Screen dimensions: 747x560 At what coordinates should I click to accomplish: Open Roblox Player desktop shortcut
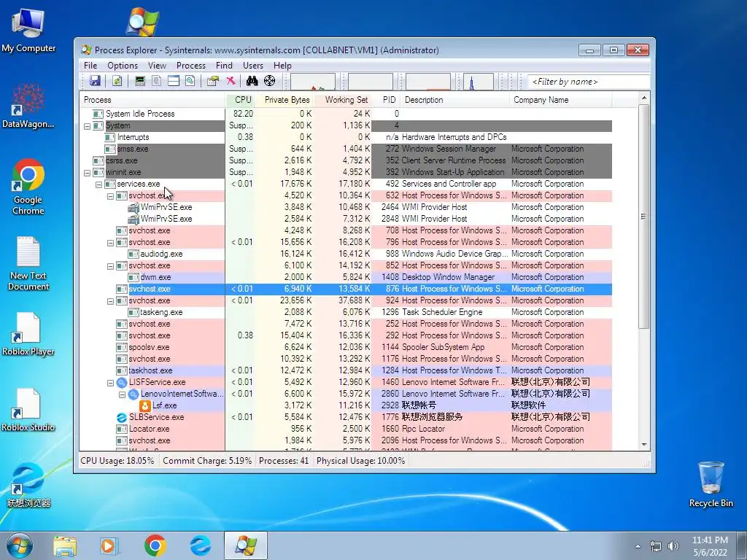pos(28,334)
